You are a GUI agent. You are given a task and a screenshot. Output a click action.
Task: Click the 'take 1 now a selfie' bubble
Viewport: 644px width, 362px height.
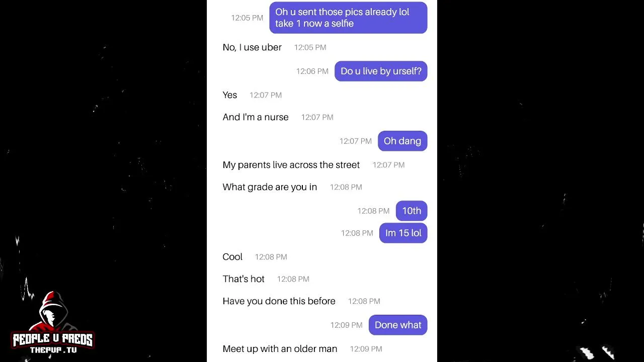348,18
